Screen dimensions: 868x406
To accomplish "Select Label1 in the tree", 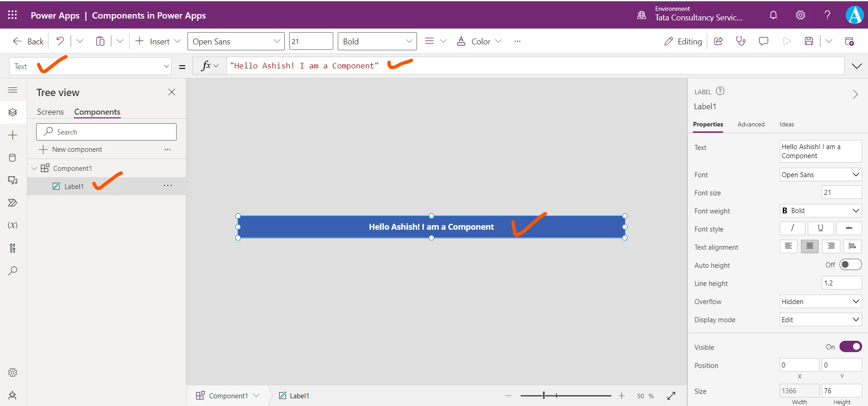I will 74,186.
